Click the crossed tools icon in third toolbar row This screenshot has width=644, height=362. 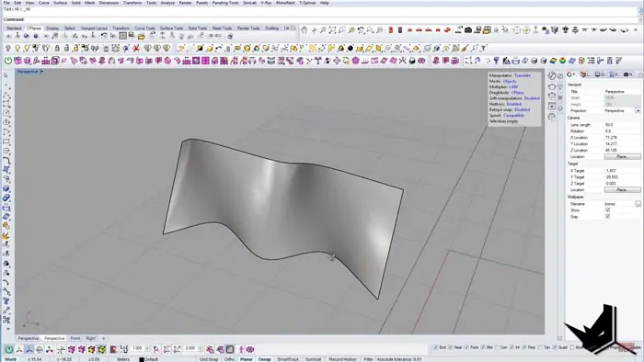(x=403, y=61)
